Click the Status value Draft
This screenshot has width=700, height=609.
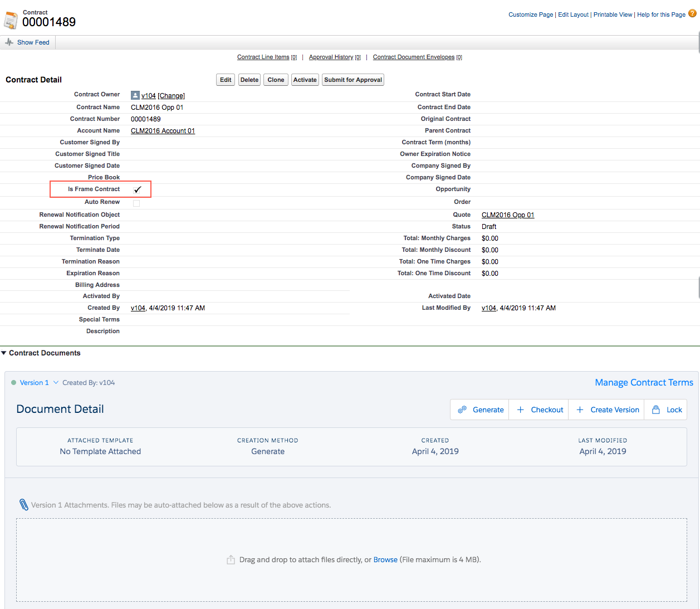coord(489,227)
